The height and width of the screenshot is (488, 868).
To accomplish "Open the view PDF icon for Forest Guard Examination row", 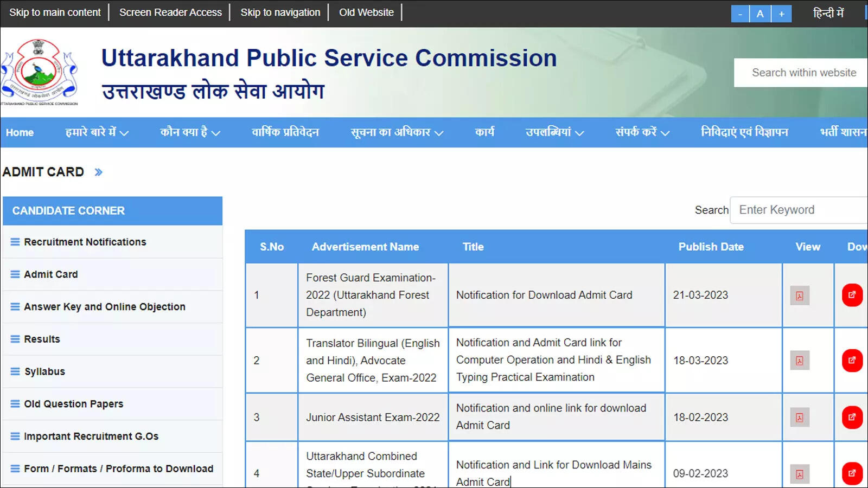I will point(799,296).
